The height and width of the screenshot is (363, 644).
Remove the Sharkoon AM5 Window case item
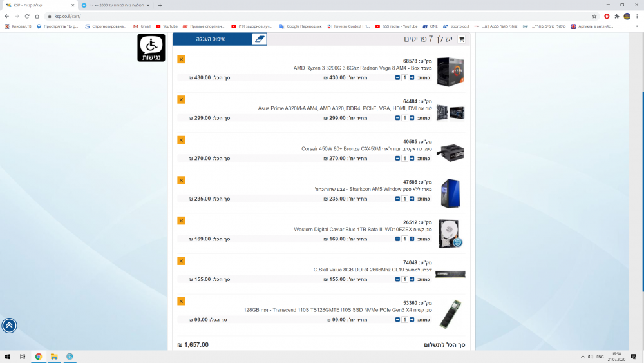pyautogui.click(x=181, y=180)
